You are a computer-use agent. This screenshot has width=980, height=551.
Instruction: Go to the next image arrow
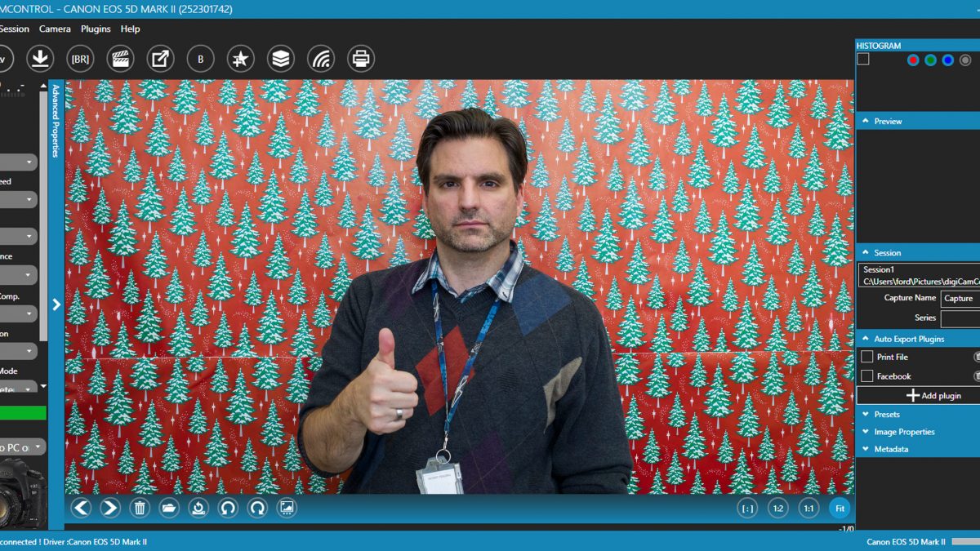pos(110,508)
